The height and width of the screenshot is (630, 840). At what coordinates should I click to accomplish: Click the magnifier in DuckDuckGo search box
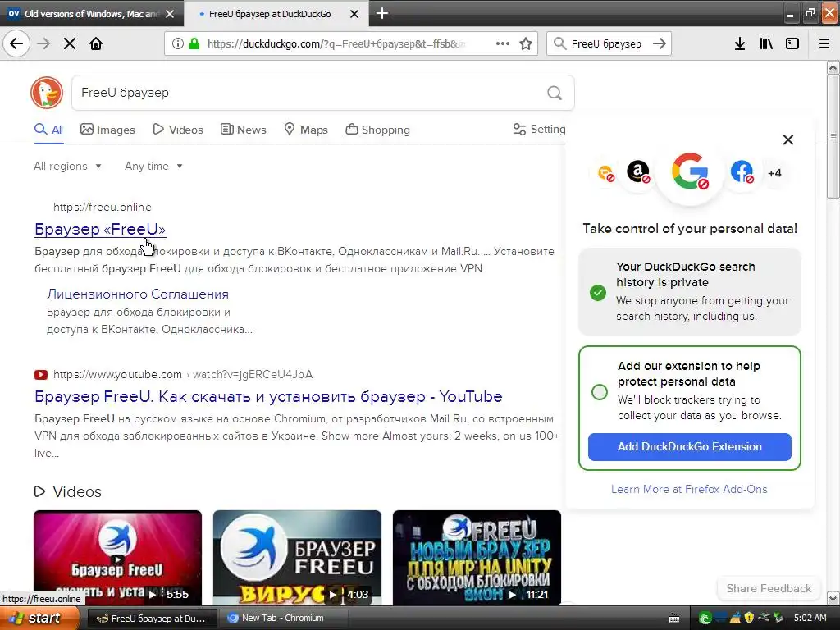[x=555, y=94]
